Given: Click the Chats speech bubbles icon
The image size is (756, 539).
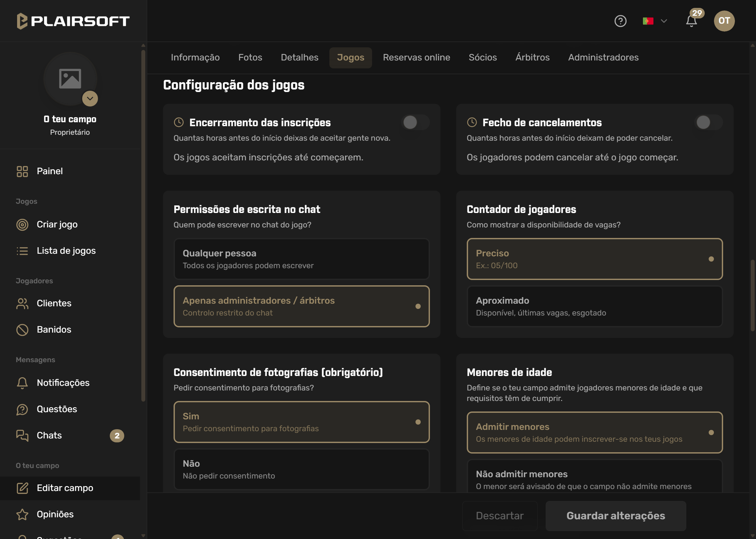Looking at the screenshot, I should pyautogui.click(x=22, y=435).
